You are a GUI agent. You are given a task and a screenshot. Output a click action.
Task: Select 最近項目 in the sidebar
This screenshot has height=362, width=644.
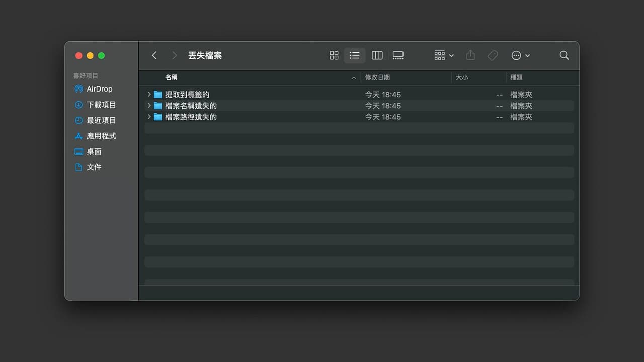tap(102, 120)
